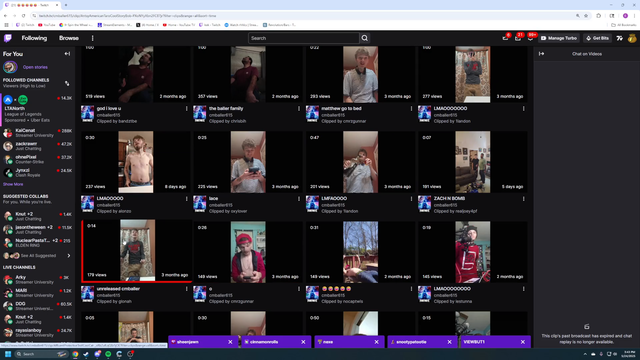Open Jynxzi channel in sidebar
640x360 pixels.
(x=38, y=172)
